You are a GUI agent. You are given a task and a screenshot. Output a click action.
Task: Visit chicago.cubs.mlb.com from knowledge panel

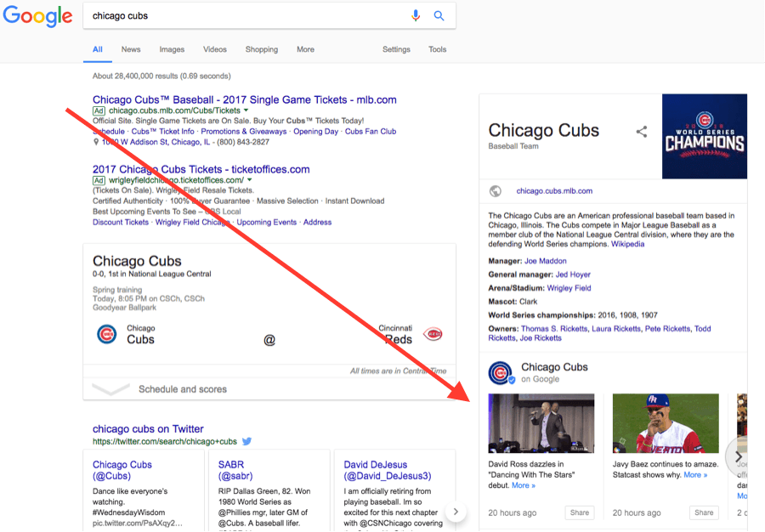pyautogui.click(x=554, y=191)
